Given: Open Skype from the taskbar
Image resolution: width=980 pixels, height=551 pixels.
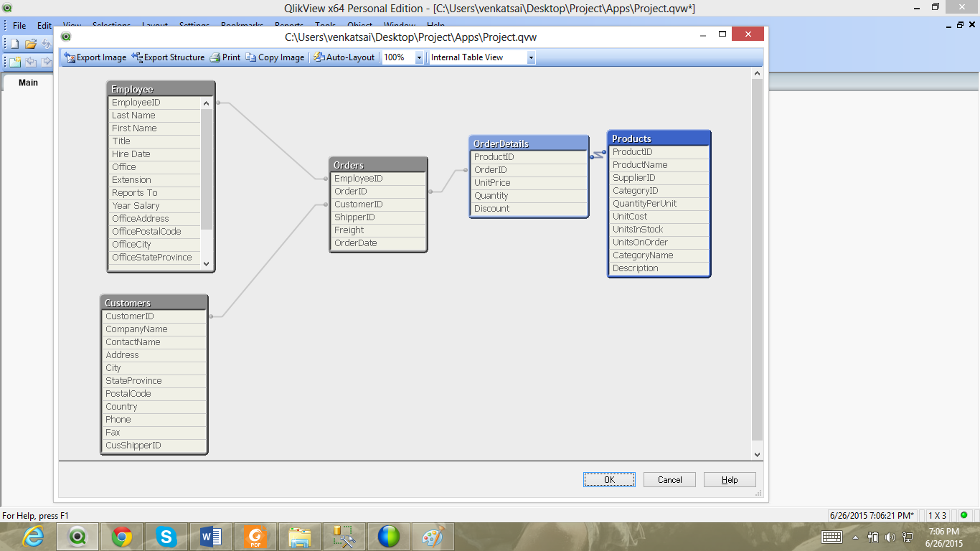Looking at the screenshot, I should pyautogui.click(x=166, y=536).
